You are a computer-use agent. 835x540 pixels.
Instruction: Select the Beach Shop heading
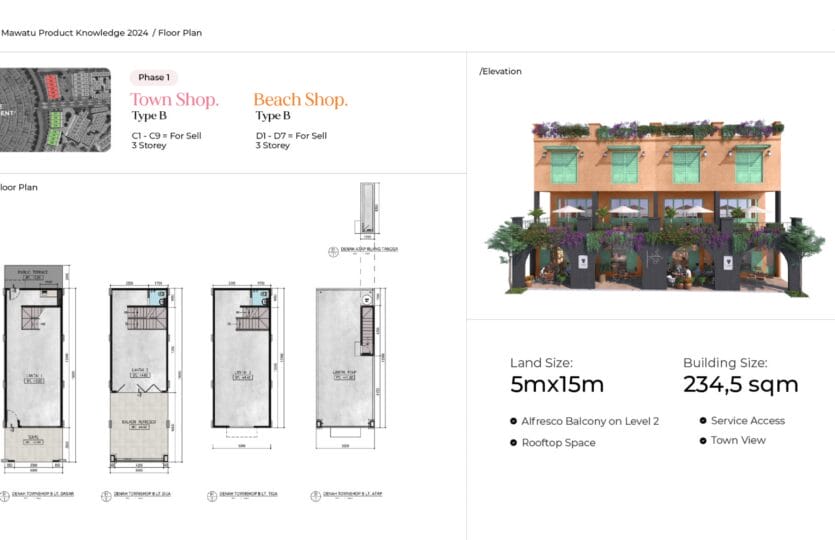pos(300,100)
